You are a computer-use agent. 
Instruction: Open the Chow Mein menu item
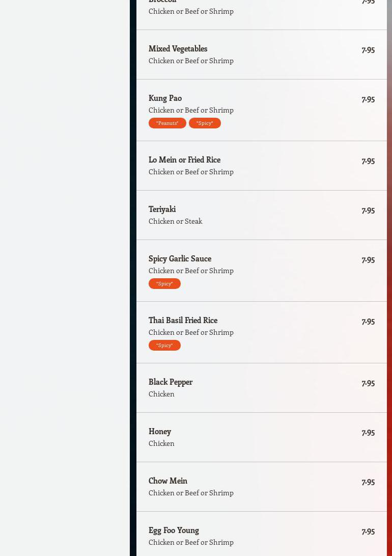click(168, 481)
